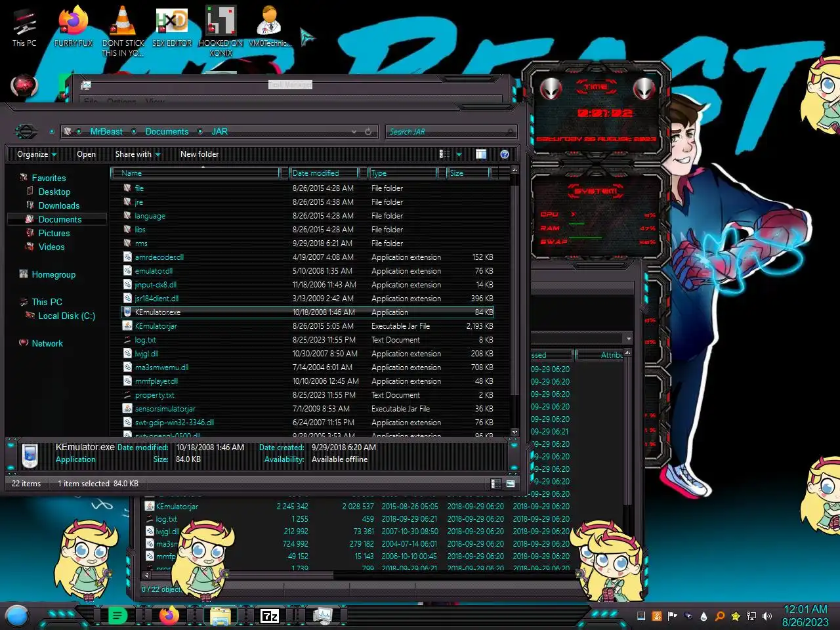Image resolution: width=840 pixels, height=630 pixels.
Task: Open recent locations dropdown beside back button
Action: point(52,132)
